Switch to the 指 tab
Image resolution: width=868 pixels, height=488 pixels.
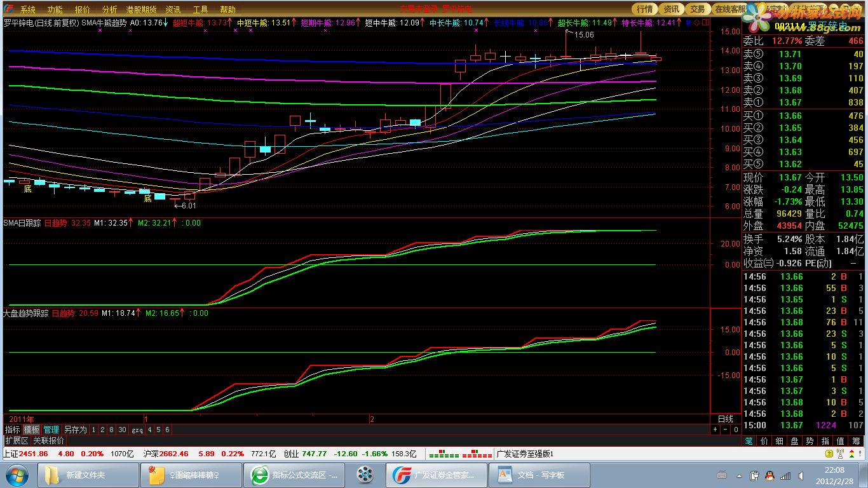[x=825, y=440]
